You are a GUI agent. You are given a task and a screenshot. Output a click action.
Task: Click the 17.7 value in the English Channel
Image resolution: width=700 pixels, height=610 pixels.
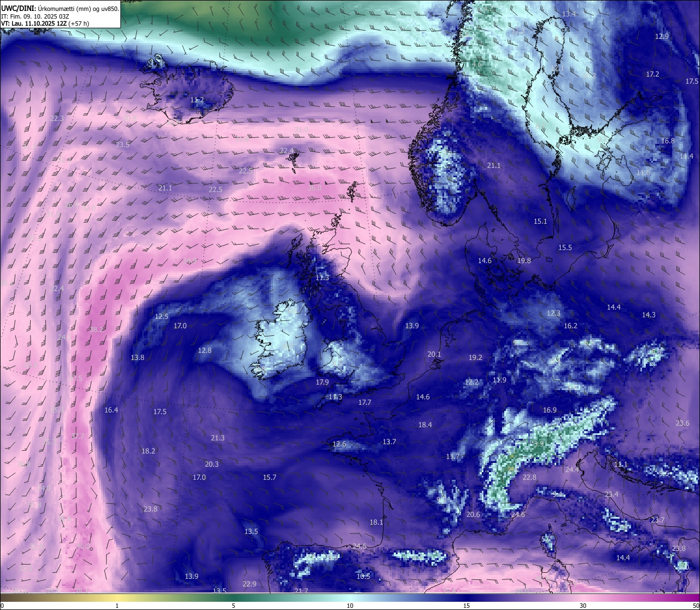pyautogui.click(x=365, y=402)
